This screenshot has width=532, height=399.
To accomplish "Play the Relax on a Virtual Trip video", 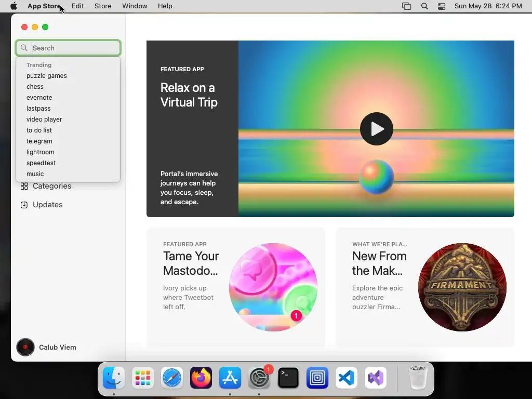I will pyautogui.click(x=376, y=129).
